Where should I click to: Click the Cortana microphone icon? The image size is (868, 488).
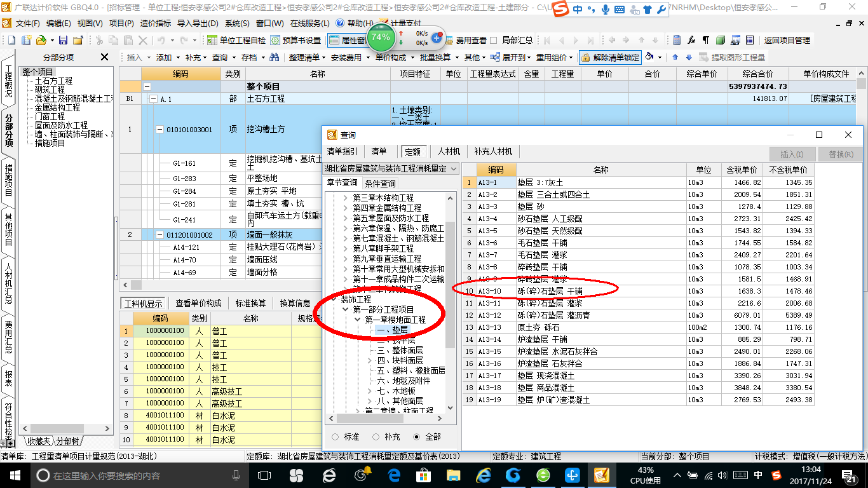236,475
